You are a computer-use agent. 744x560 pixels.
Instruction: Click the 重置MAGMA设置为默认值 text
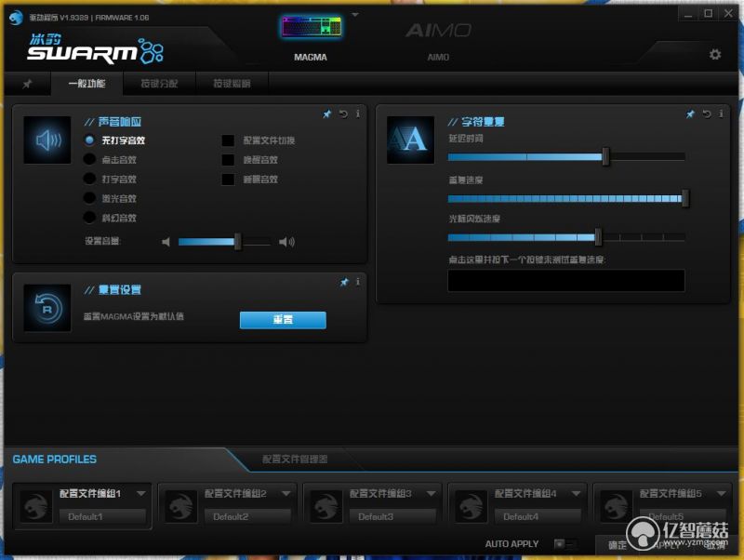[x=134, y=316]
